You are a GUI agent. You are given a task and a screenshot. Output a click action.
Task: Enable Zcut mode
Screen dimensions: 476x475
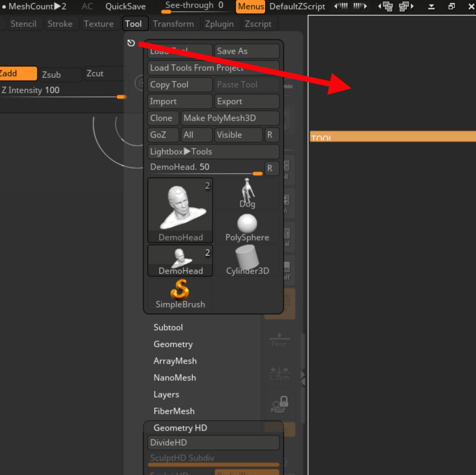(103, 74)
